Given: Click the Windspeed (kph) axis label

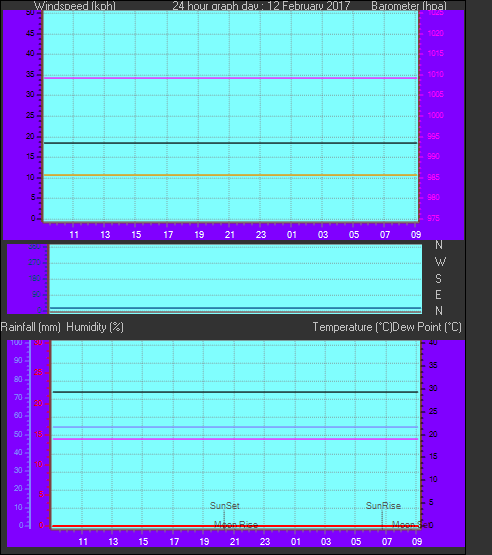Looking at the screenshot, I should coord(75,6).
